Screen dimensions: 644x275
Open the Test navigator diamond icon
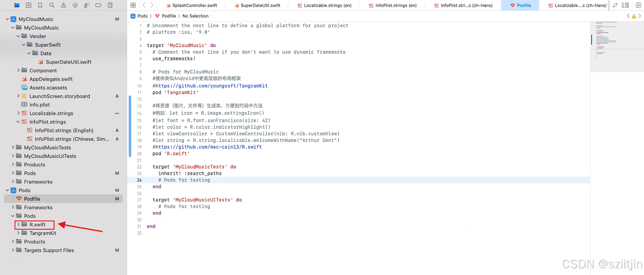75,5
